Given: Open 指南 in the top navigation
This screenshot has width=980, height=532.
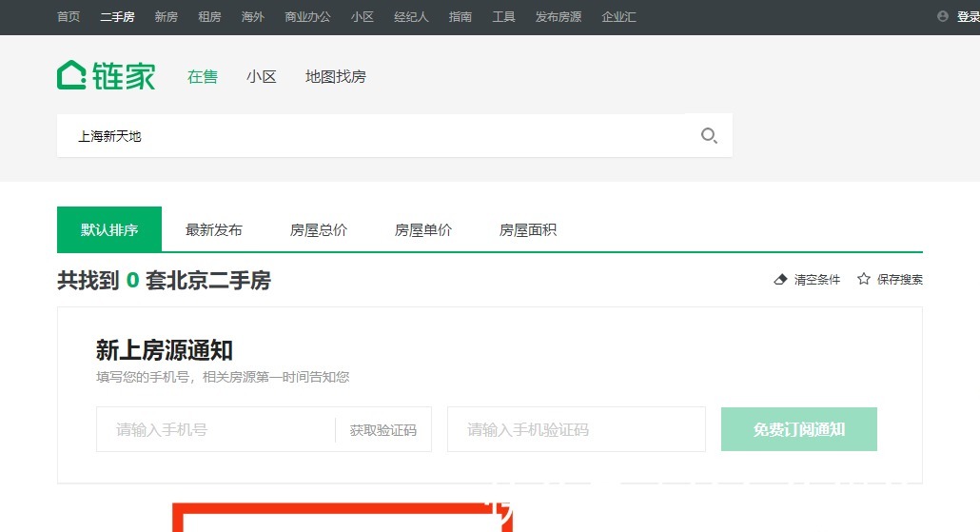Looking at the screenshot, I should tap(461, 17).
